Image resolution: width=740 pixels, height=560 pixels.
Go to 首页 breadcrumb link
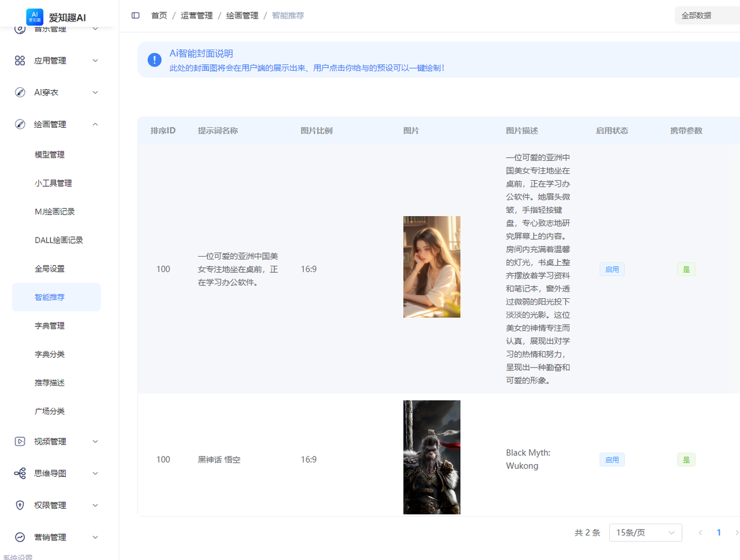coord(159,16)
